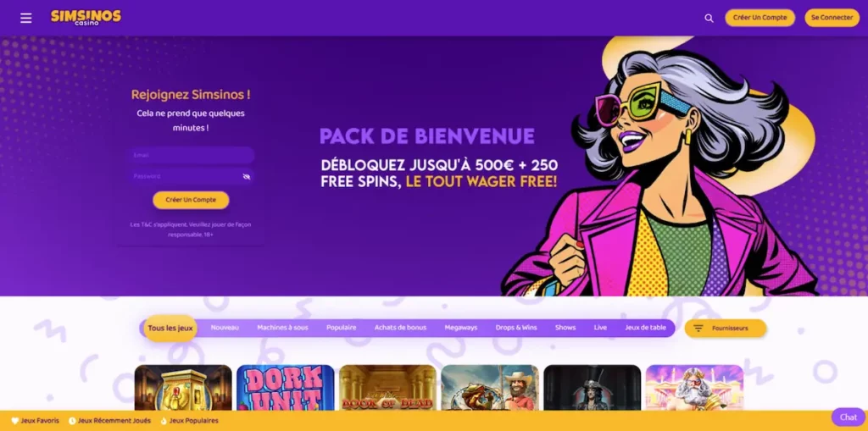Screen dimensions: 868x431
Task: Expand the Fournisseurs filter dropdown
Action: coord(726,328)
